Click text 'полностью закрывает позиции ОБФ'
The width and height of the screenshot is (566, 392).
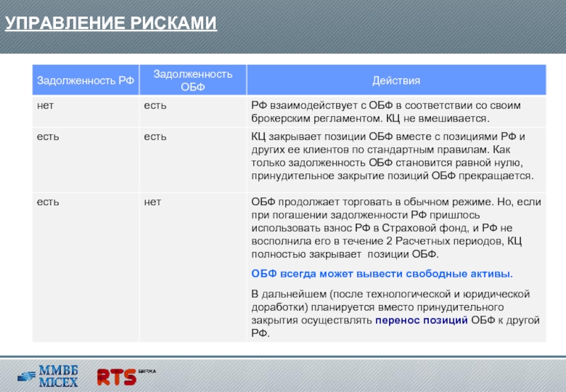pyautogui.click(x=345, y=254)
